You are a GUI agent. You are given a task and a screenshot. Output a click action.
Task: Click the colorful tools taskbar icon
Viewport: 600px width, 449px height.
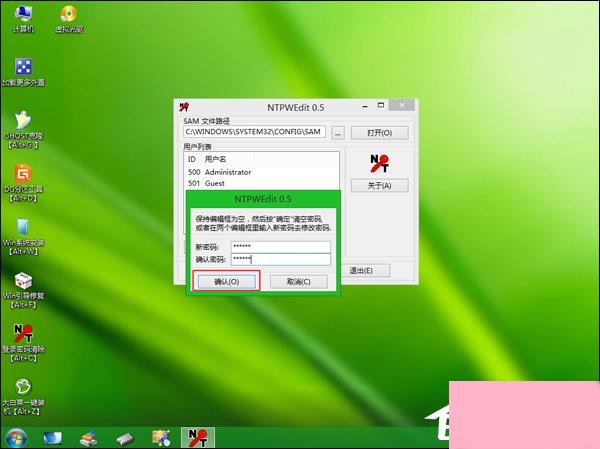coord(161,438)
